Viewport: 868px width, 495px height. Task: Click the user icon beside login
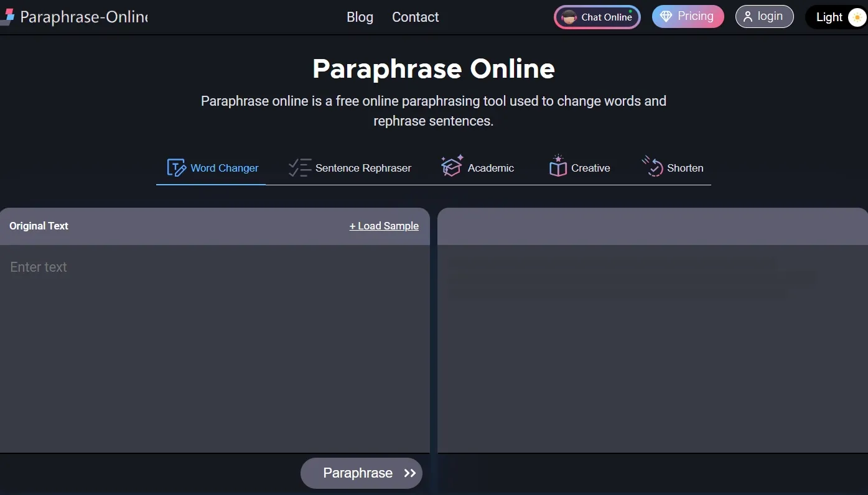point(748,17)
